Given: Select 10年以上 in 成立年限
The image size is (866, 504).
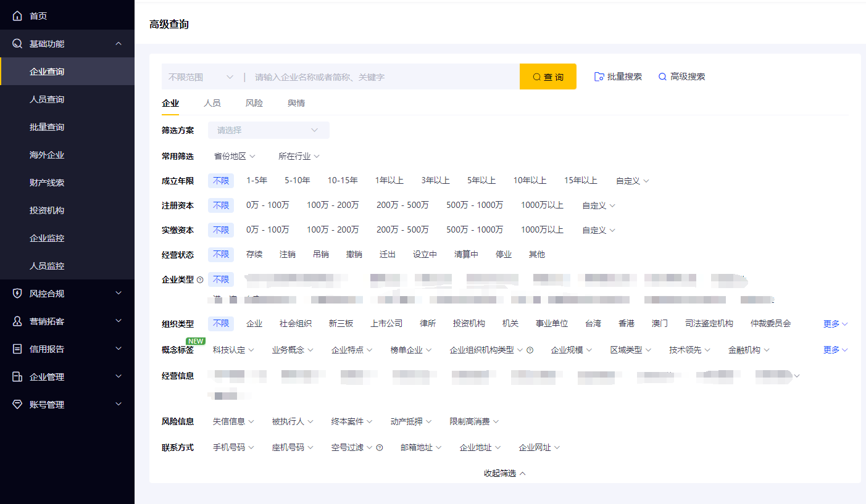Looking at the screenshot, I should pyautogui.click(x=530, y=181).
